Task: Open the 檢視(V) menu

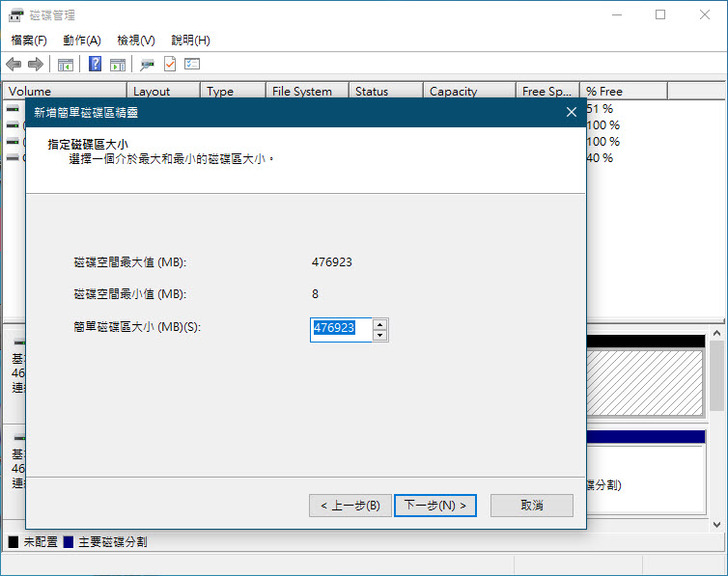Action: pyautogui.click(x=136, y=40)
